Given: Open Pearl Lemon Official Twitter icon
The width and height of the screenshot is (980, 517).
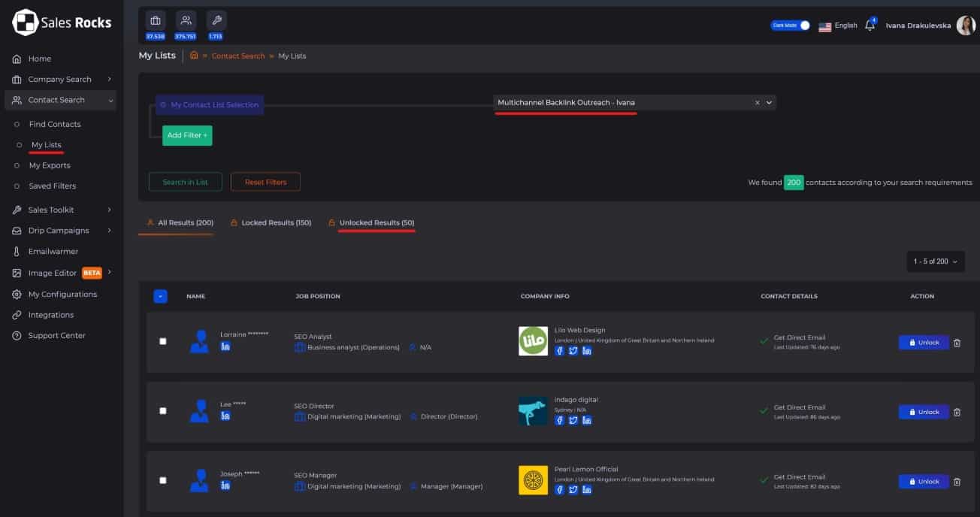Looking at the screenshot, I should click(573, 490).
